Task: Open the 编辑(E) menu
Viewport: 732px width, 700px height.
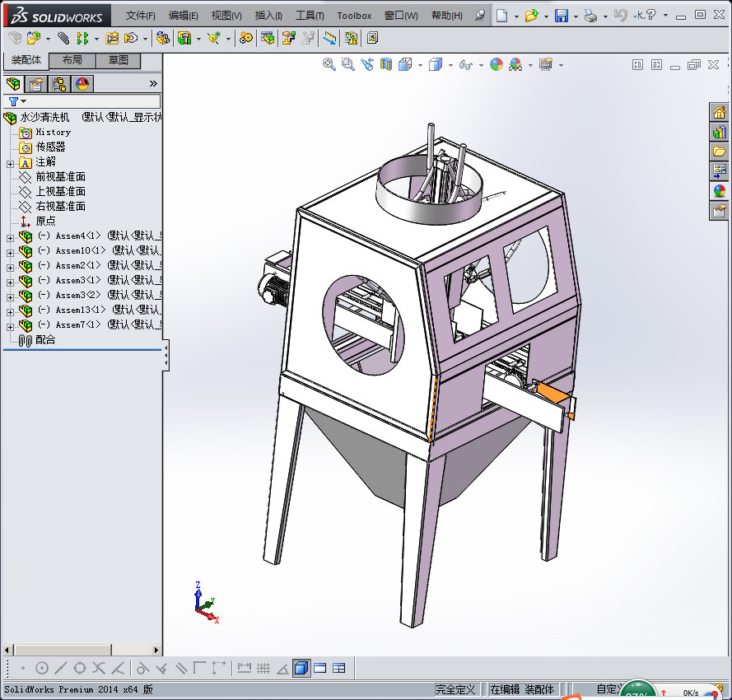Action: point(183,16)
